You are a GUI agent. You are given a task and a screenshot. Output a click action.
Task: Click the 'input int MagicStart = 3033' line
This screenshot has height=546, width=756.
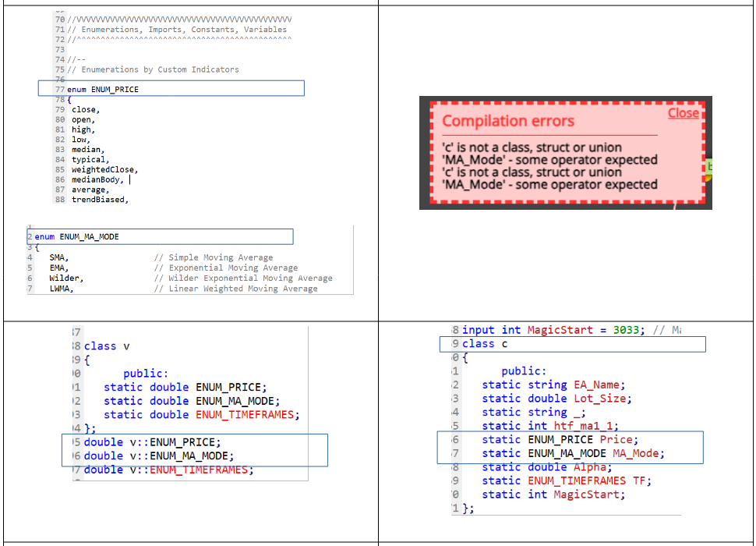[553, 330]
